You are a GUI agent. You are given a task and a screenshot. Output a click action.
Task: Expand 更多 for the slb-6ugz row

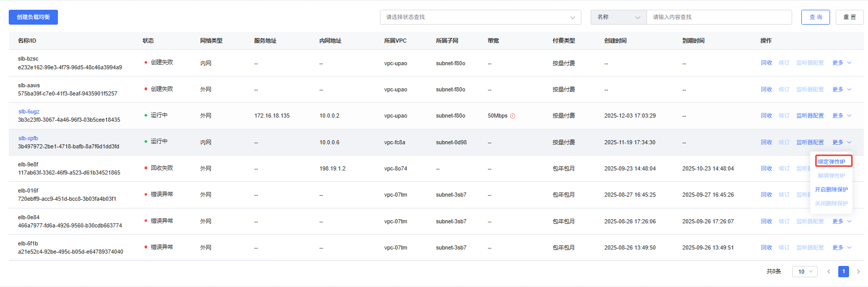841,116
